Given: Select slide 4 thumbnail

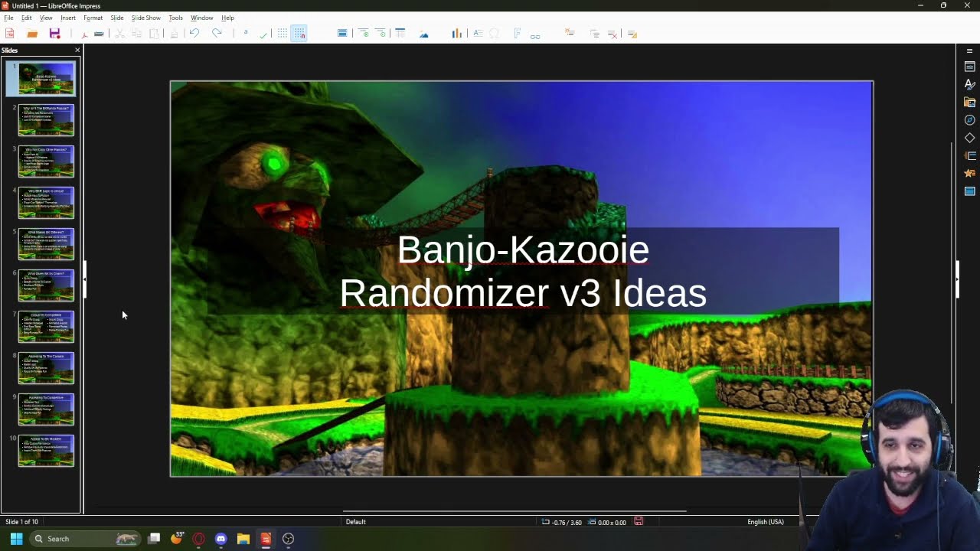Looking at the screenshot, I should [46, 203].
